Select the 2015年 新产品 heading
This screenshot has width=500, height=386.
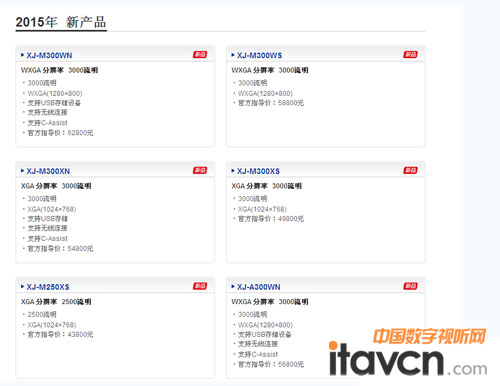coord(61,22)
